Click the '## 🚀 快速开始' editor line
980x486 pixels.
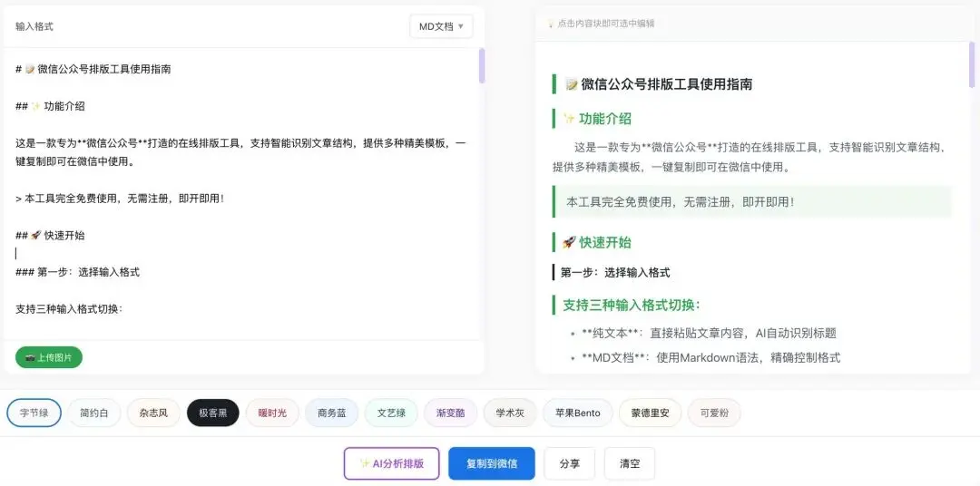point(50,236)
